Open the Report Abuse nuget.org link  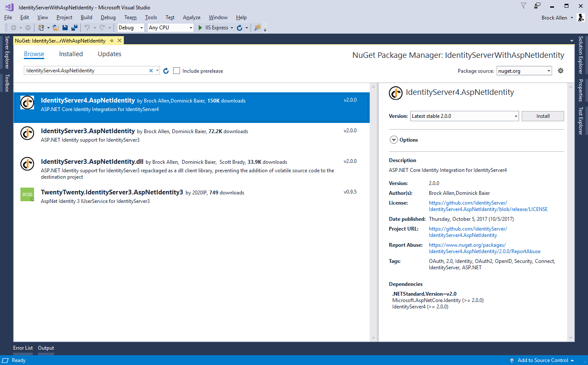pos(485,248)
